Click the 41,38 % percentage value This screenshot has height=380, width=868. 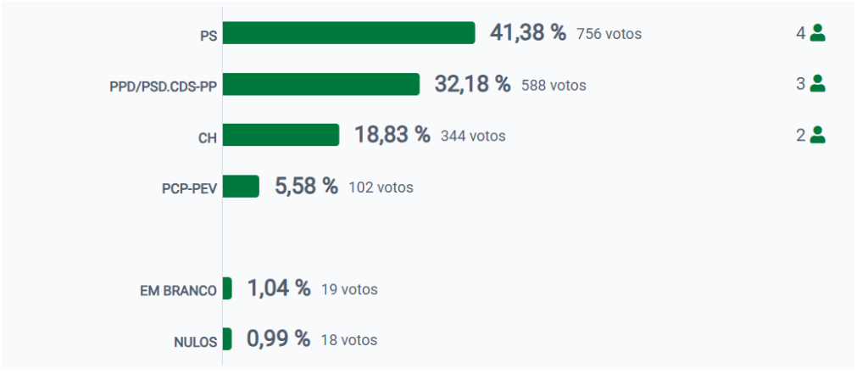click(x=527, y=33)
